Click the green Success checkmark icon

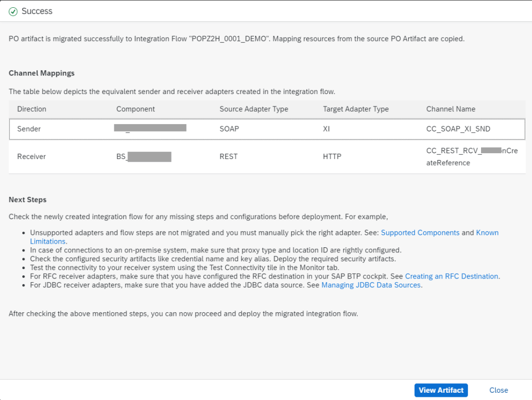13,11
